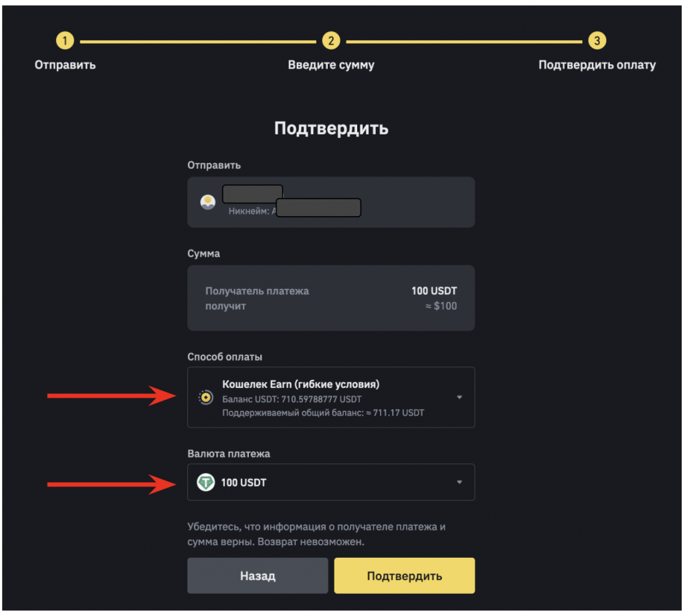
Task: Click the step 2 circle indicator
Action: (330, 41)
